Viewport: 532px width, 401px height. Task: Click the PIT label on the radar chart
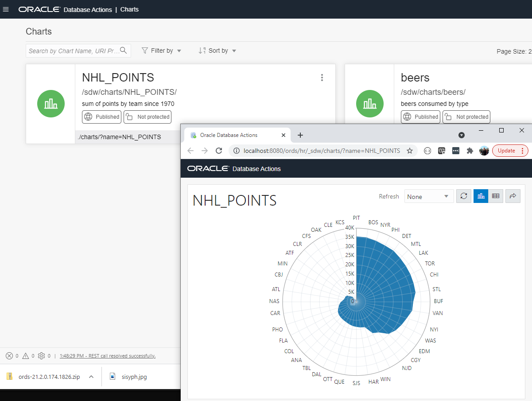pyautogui.click(x=357, y=218)
